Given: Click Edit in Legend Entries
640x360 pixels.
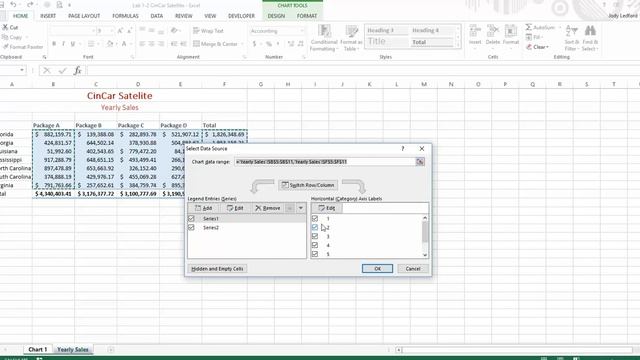Looking at the screenshot, I should [235, 208].
